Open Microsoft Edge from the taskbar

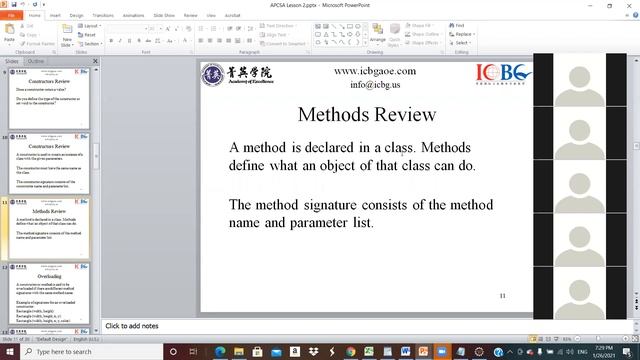point(220,351)
